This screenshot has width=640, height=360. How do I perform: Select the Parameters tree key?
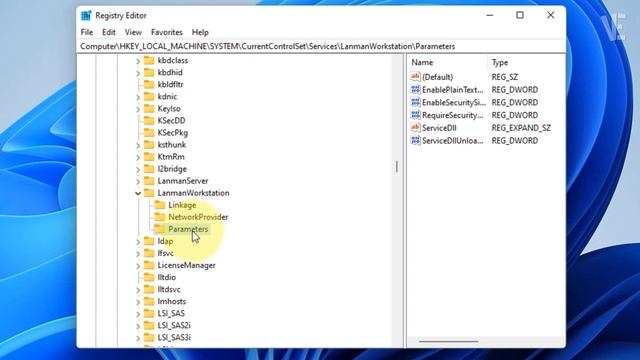coord(188,229)
